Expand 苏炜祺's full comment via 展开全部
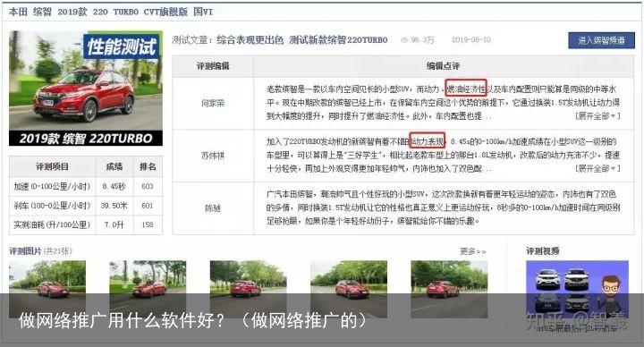This screenshot has width=644, height=347. [597, 168]
